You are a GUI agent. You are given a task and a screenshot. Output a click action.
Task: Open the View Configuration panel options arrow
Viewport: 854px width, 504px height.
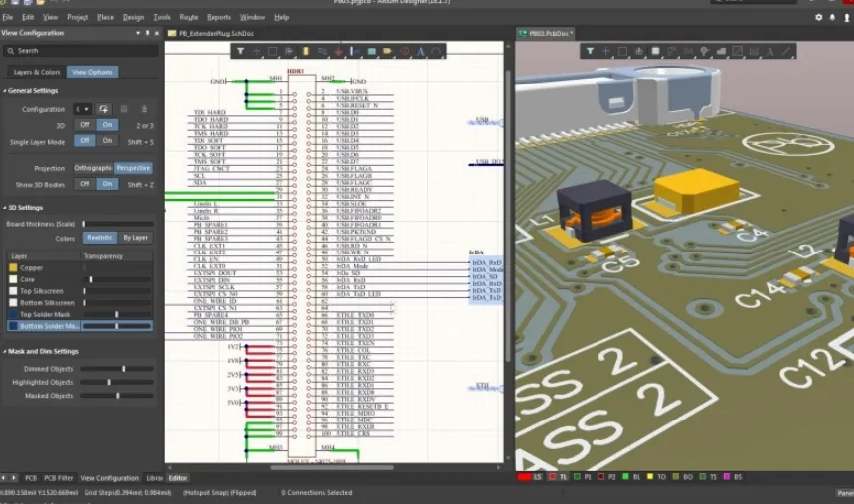[138, 33]
